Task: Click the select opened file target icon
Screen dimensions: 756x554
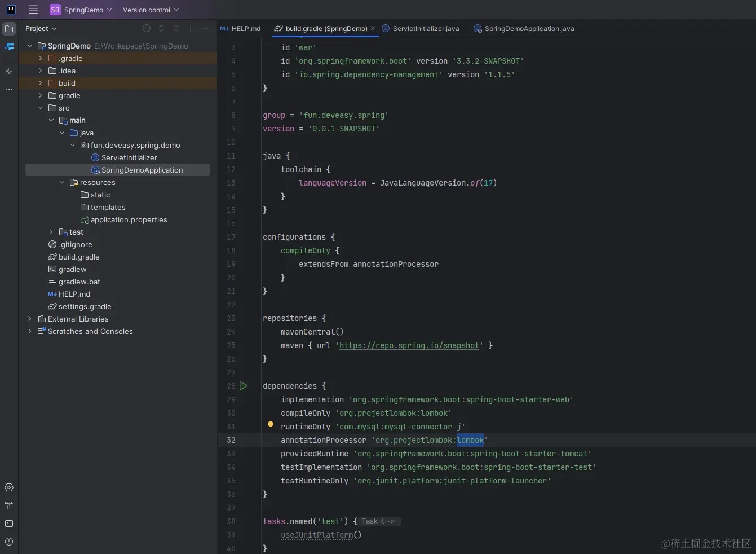Action: (x=147, y=29)
